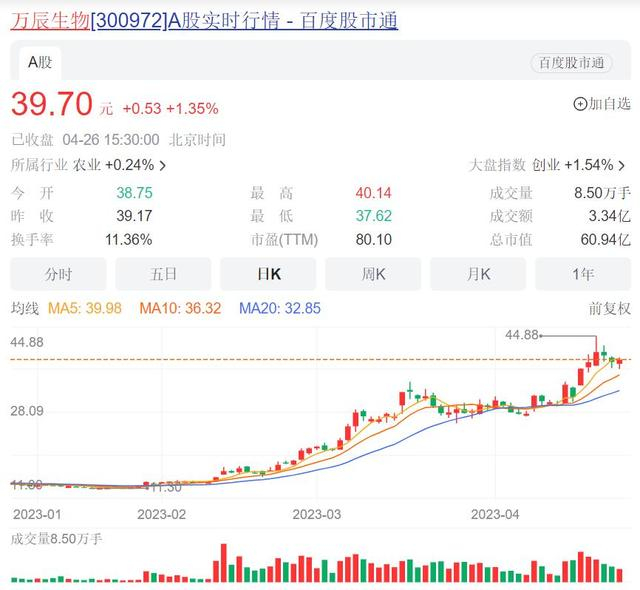Screen dimensions: 640x590
Task: Click the tallest red volume bar in February
Action: [x=223, y=563]
